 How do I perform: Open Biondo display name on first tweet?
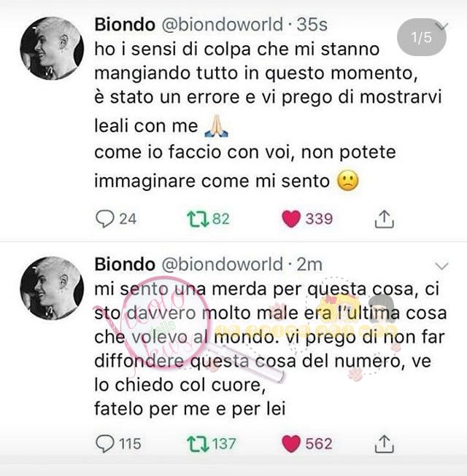coord(125,25)
